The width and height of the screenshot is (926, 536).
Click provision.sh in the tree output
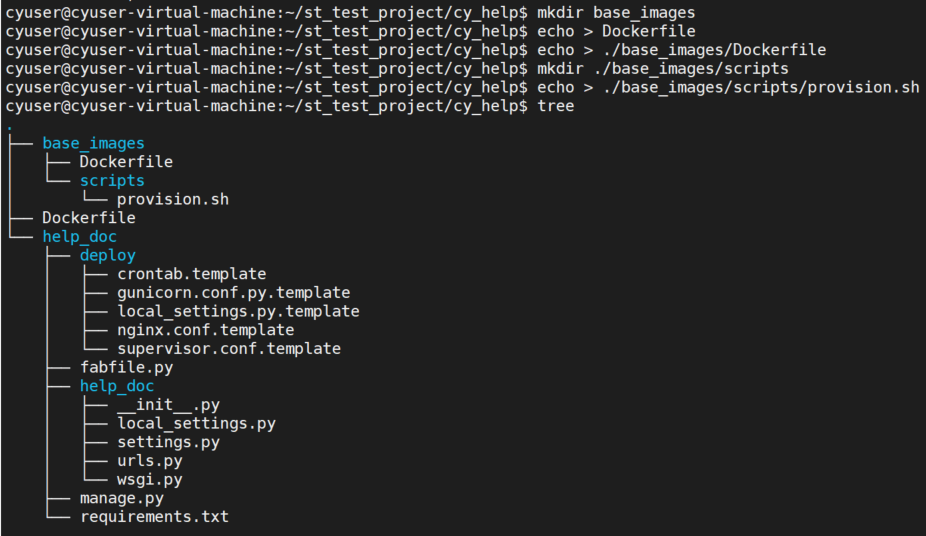pos(172,200)
